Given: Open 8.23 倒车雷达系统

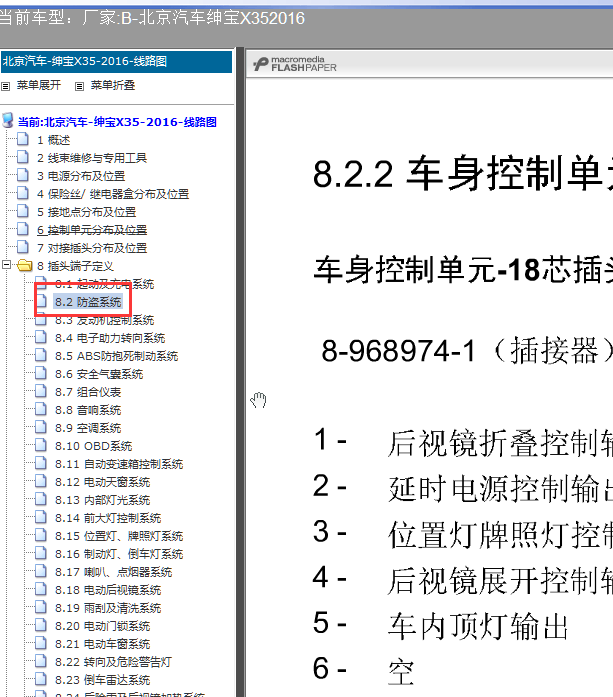Looking at the screenshot, I should coord(102,680).
